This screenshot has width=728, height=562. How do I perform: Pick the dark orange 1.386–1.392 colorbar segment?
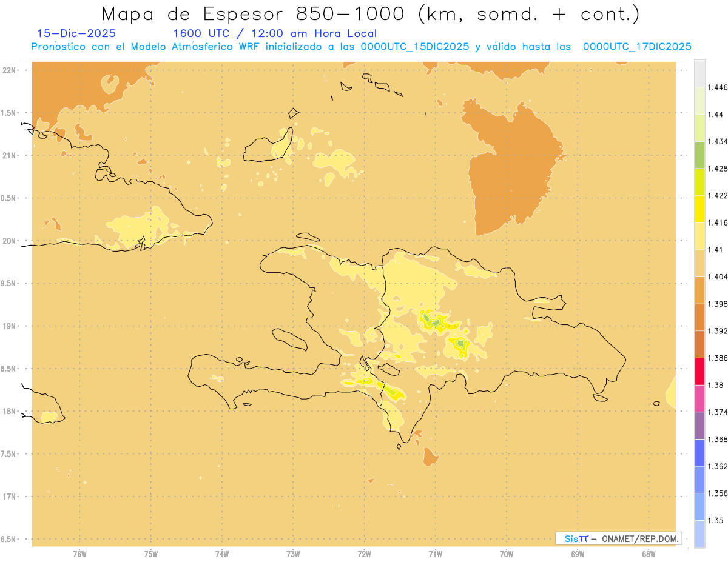pyautogui.click(x=700, y=344)
